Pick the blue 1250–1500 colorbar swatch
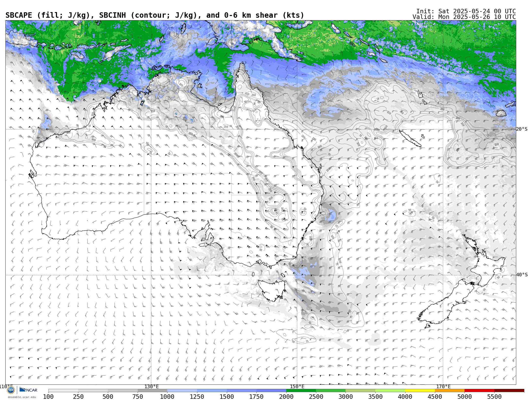532x400 pixels. coord(212,391)
